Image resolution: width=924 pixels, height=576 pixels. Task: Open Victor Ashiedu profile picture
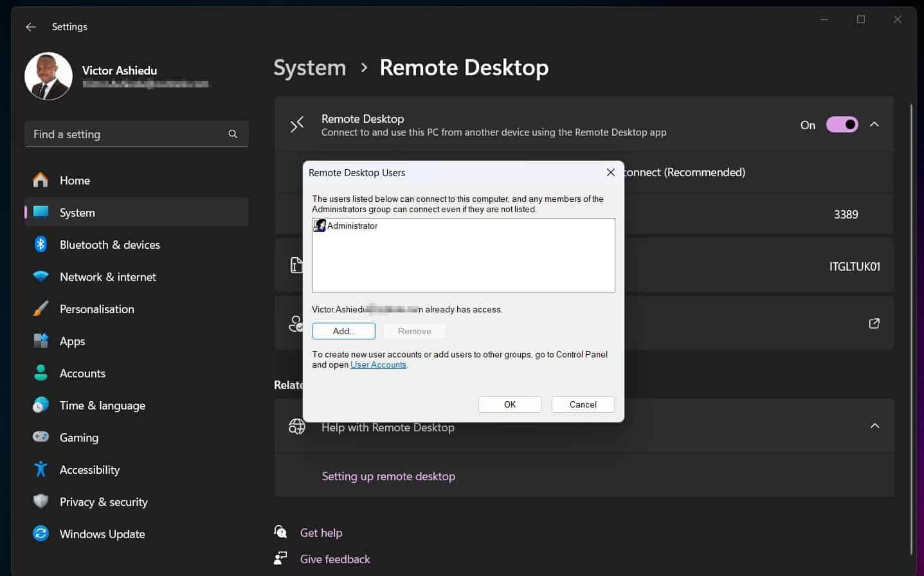(48, 76)
